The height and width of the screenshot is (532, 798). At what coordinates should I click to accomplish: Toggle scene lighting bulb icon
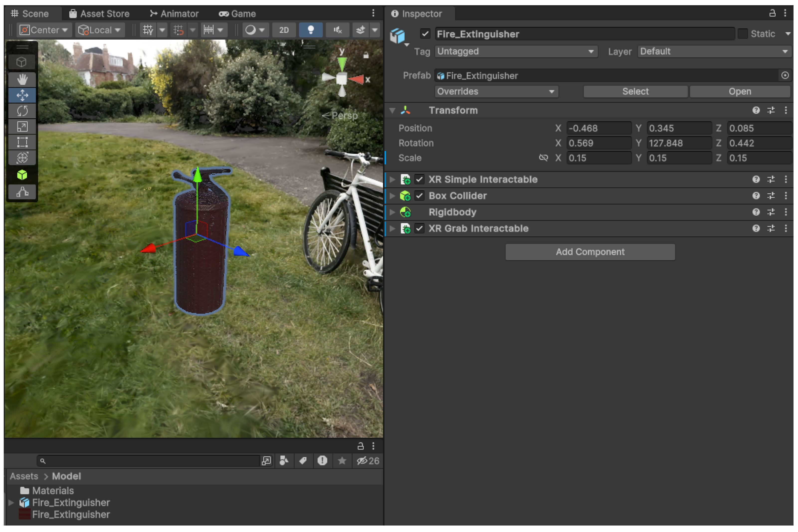(x=310, y=30)
